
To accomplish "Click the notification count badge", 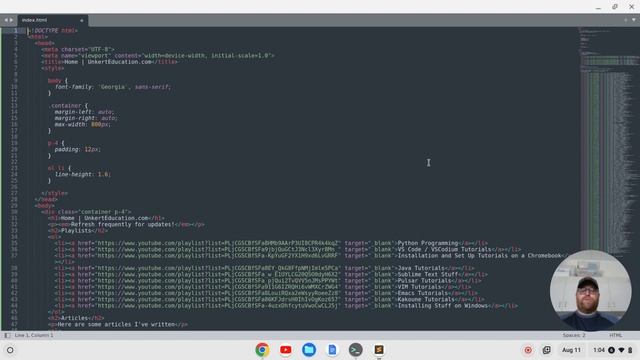I will pyautogui.click(x=611, y=350).
